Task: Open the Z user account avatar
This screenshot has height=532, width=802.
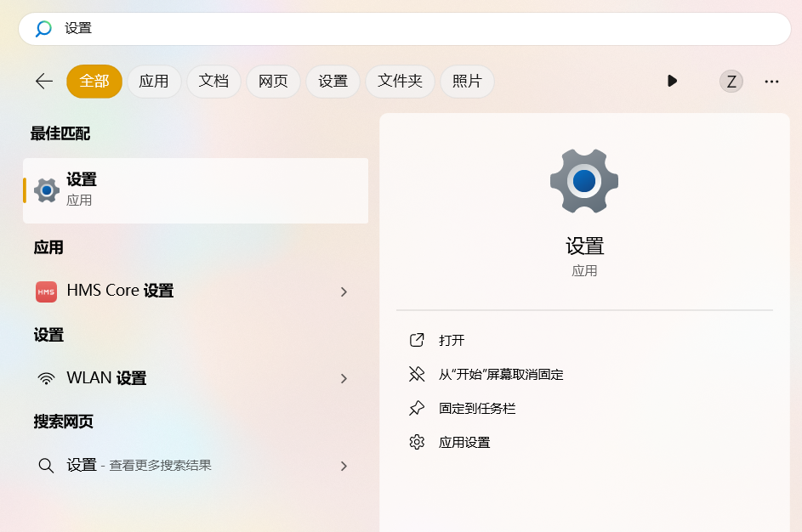Action: pyautogui.click(x=731, y=81)
